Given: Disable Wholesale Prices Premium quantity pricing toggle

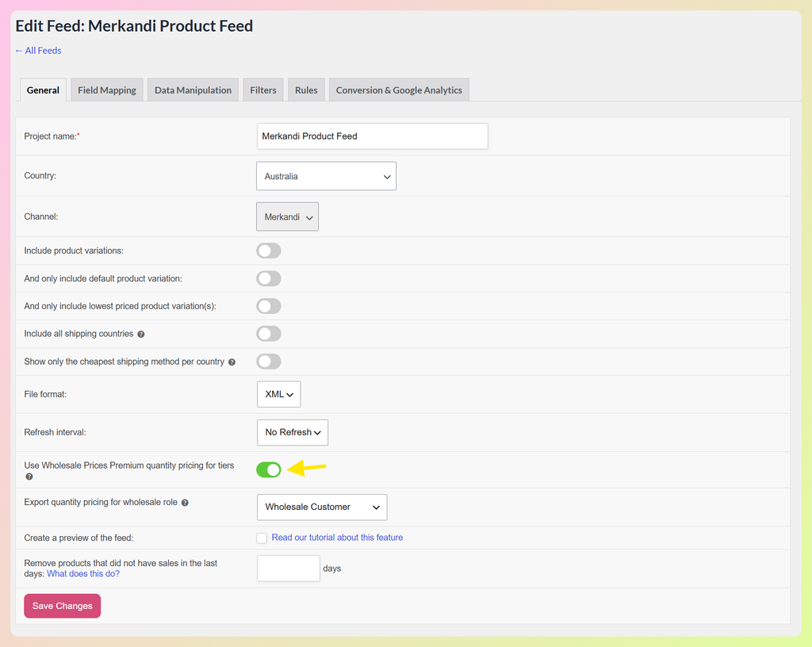Looking at the screenshot, I should click(269, 469).
